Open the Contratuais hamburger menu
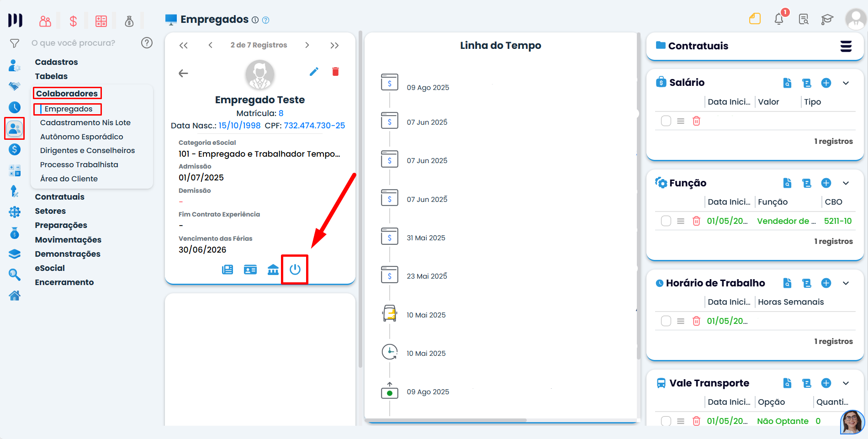868x439 pixels. click(846, 46)
